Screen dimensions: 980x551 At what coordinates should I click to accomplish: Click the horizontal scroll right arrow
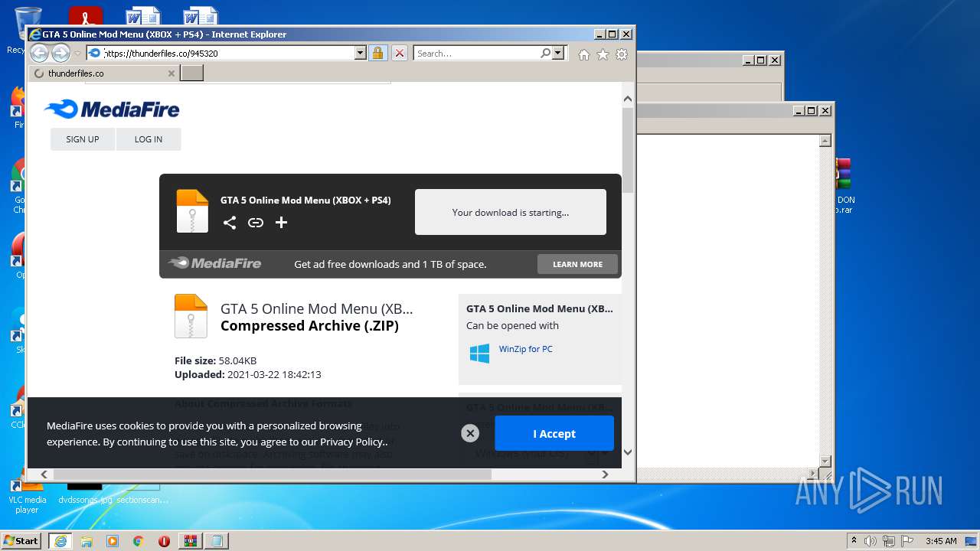coord(605,474)
